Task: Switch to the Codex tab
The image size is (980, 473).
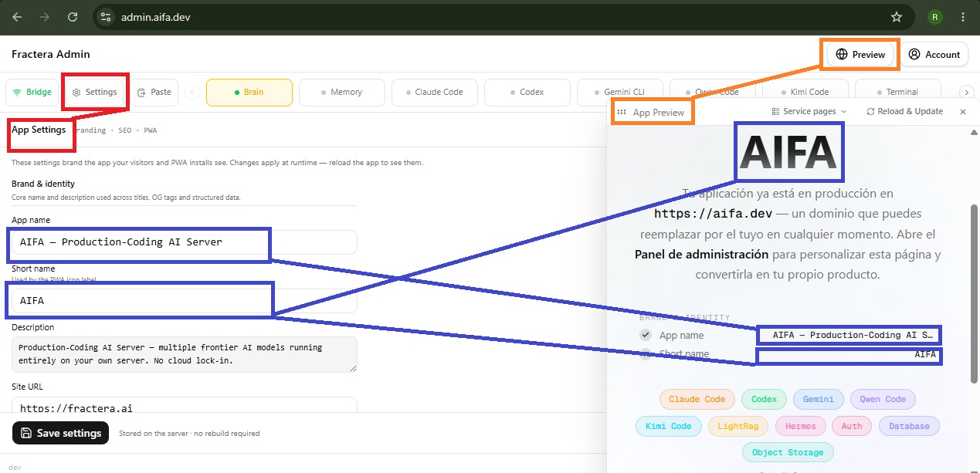Action: click(527, 92)
